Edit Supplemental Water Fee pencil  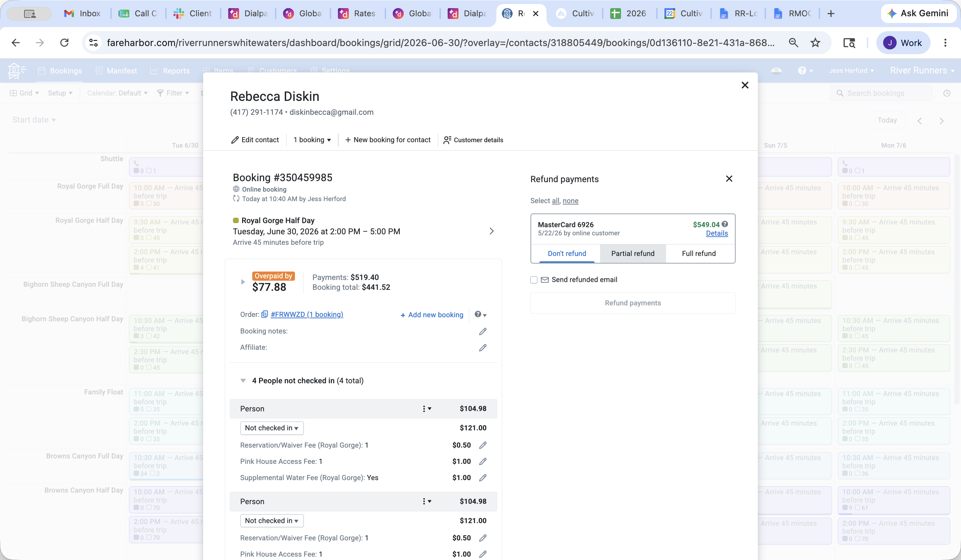(483, 478)
